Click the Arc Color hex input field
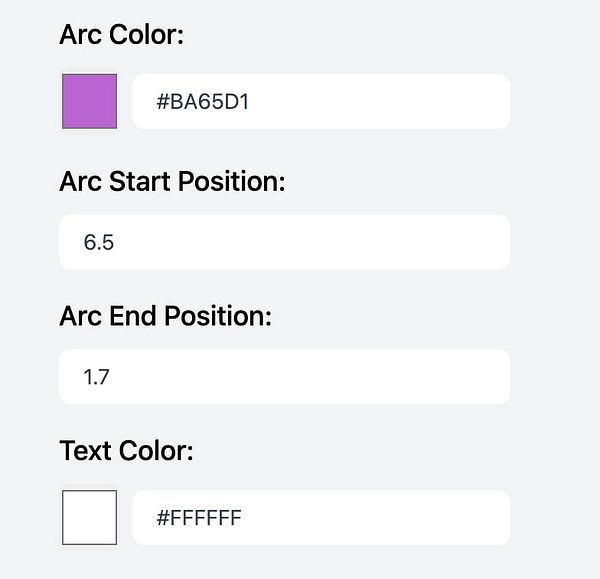The height and width of the screenshot is (579, 600). coord(321,101)
